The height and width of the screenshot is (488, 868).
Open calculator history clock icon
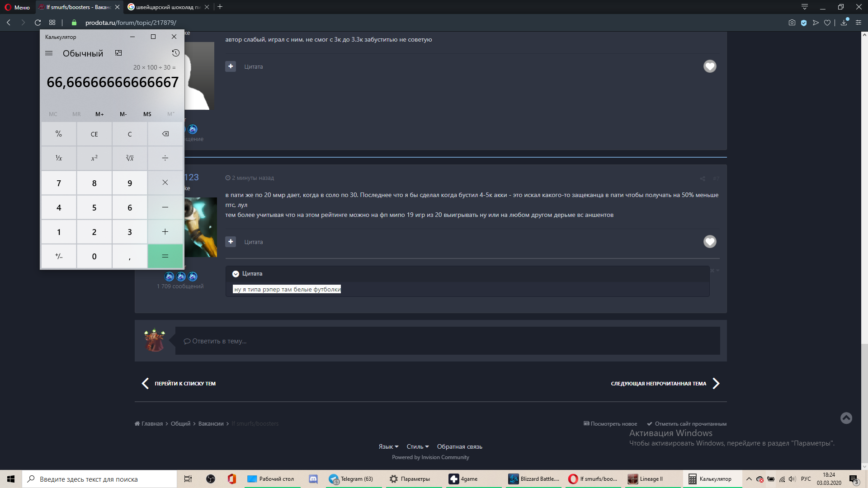click(176, 53)
